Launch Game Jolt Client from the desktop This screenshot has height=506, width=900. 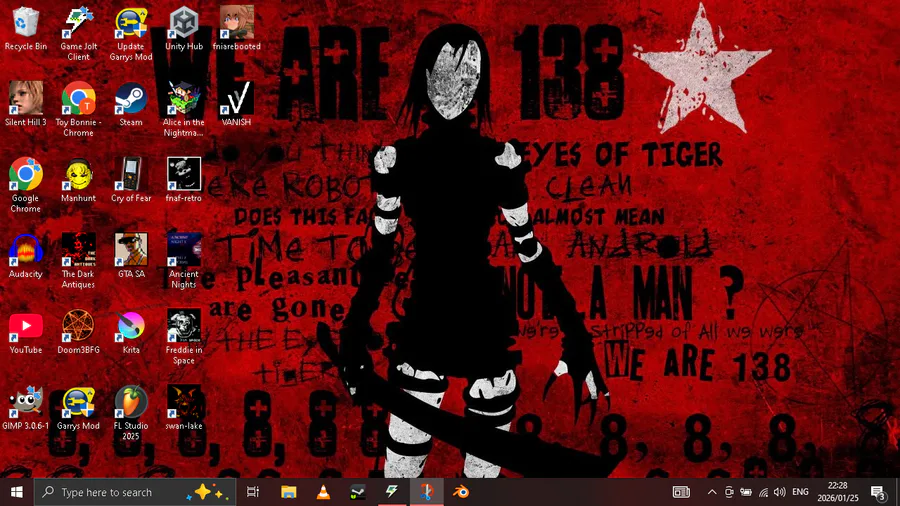pos(78,34)
